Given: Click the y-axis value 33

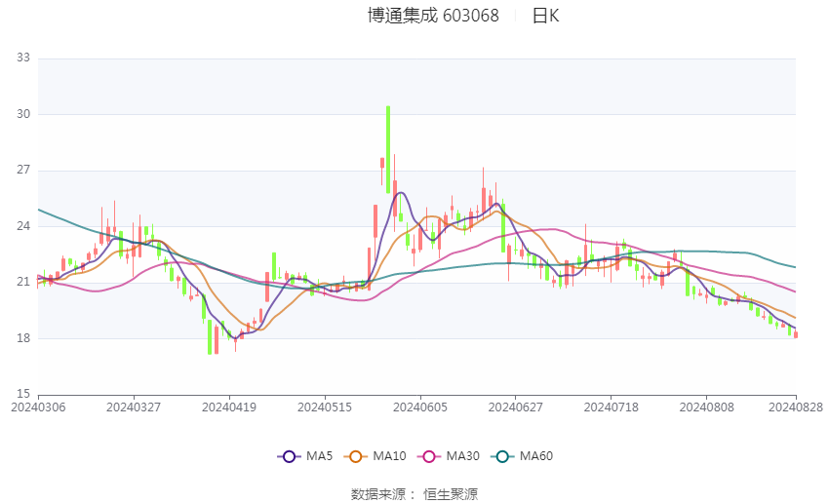Looking at the screenshot, I should (23, 58).
